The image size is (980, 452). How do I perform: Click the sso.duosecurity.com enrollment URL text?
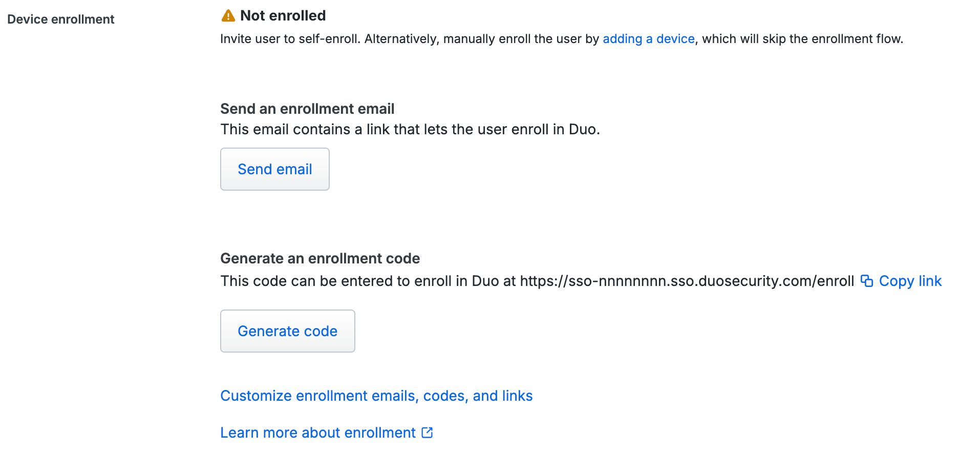[687, 281]
